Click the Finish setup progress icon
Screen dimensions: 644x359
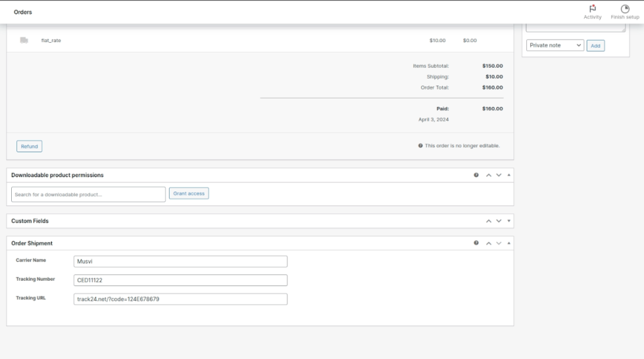tap(624, 9)
